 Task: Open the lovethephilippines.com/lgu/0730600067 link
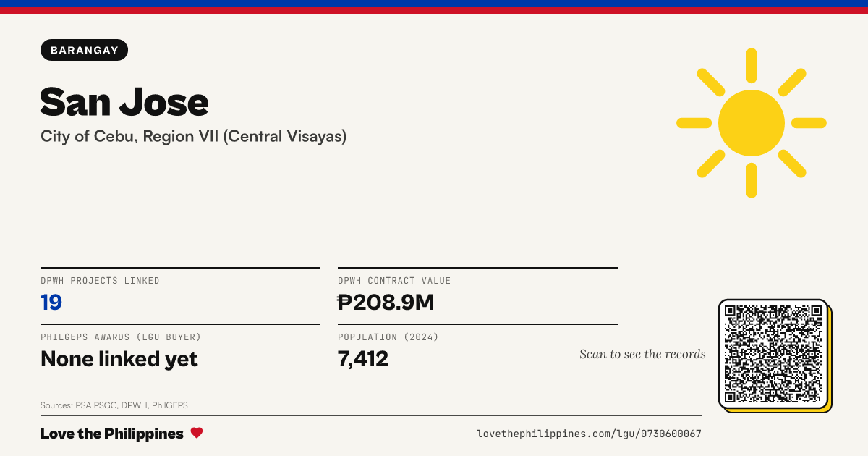point(589,434)
